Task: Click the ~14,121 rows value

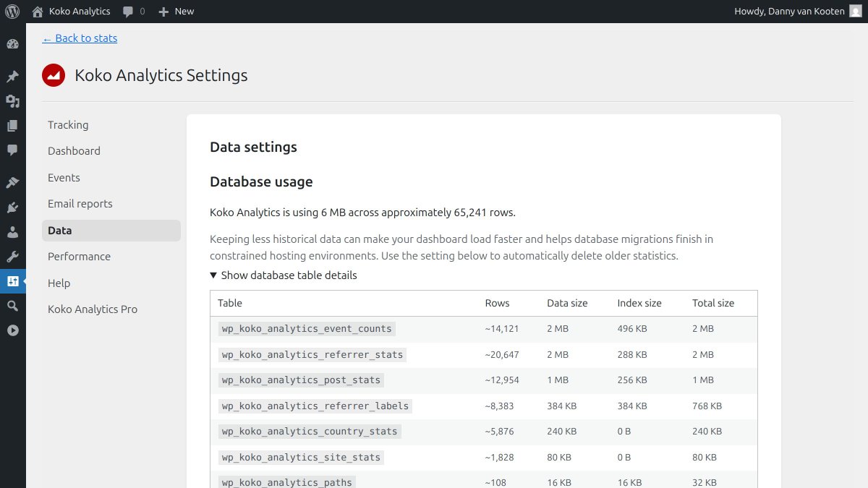Action: 502,329
